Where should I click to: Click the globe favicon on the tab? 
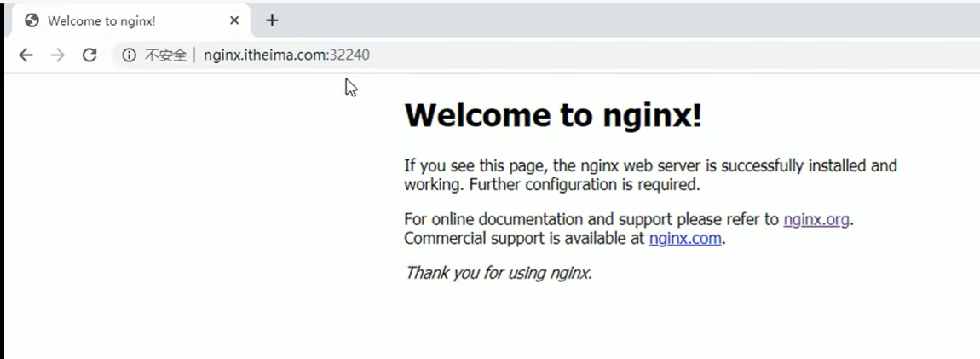(x=32, y=20)
